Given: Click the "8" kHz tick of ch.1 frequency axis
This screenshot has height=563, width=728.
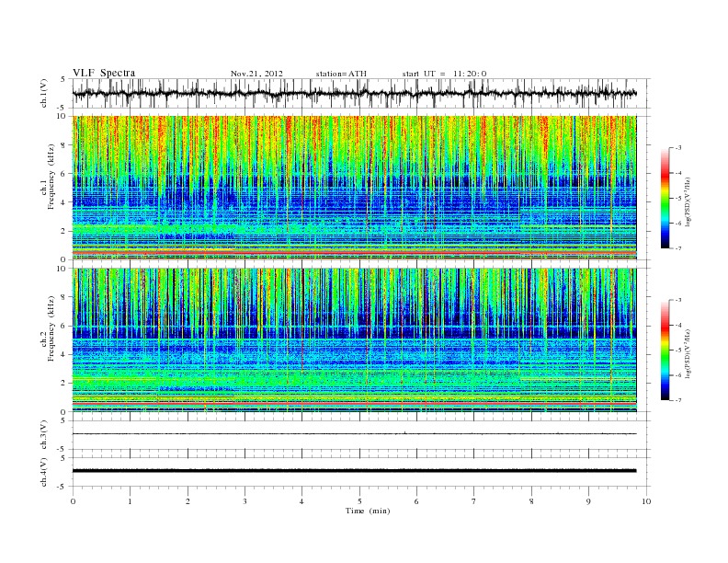Looking at the screenshot, I should click(x=64, y=145).
